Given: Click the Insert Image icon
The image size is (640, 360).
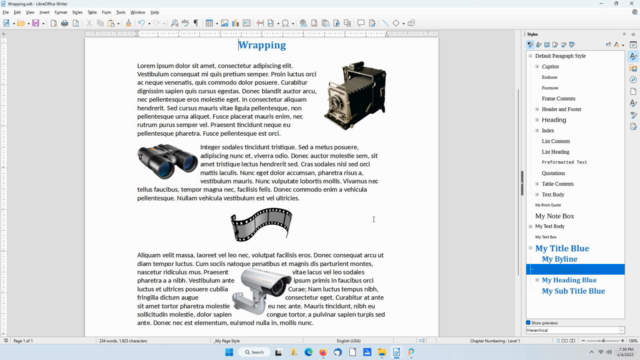Looking at the screenshot, I should point(224,23).
